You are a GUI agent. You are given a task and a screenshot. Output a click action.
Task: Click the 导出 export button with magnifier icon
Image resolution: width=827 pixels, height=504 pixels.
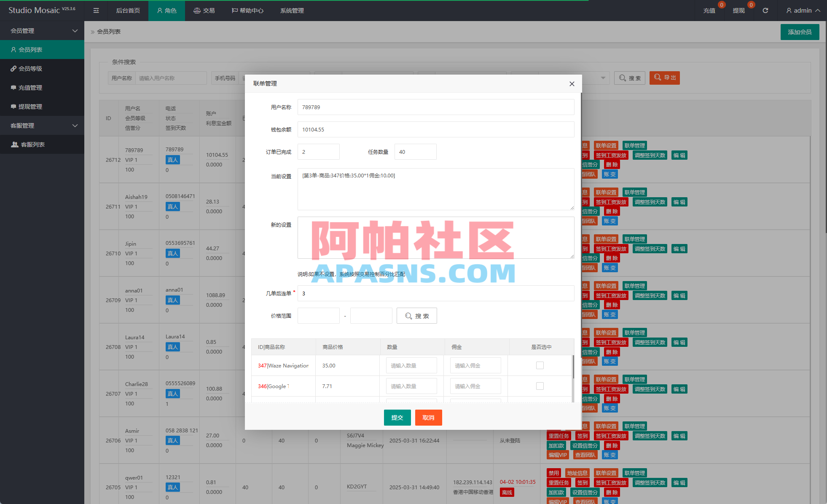click(664, 78)
